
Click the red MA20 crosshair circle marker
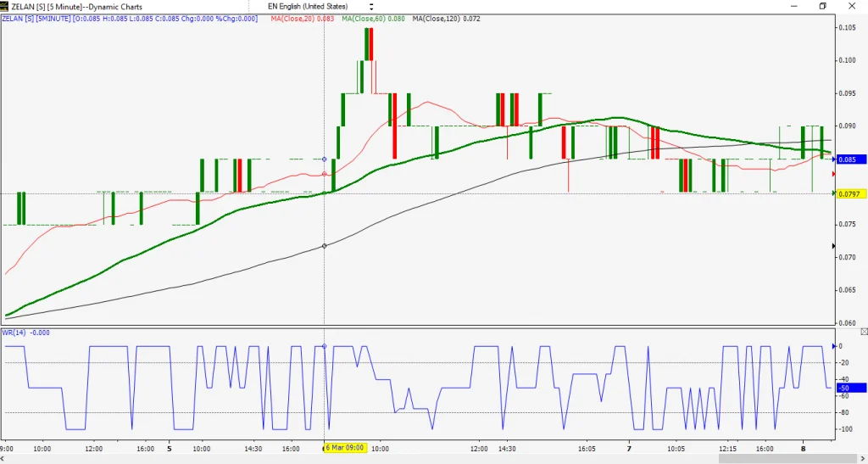click(325, 174)
